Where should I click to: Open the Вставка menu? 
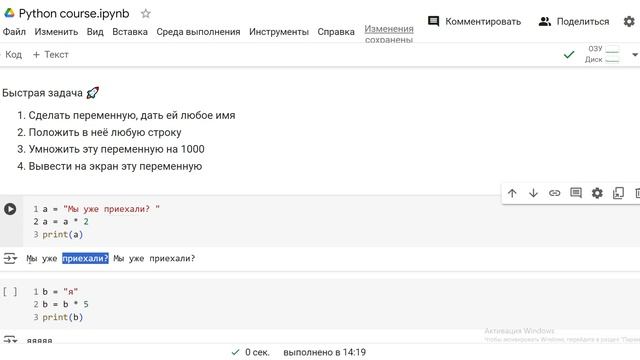[x=130, y=32]
